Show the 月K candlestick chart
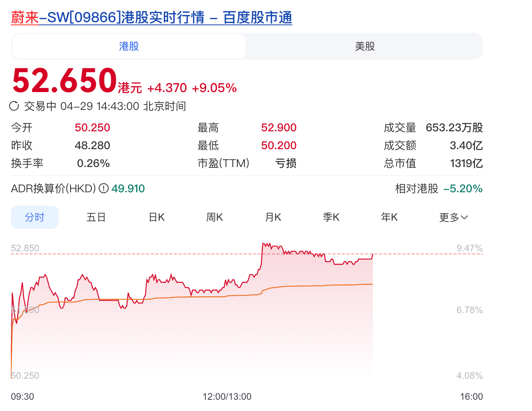The width and height of the screenshot is (532, 411). pyautogui.click(x=273, y=218)
